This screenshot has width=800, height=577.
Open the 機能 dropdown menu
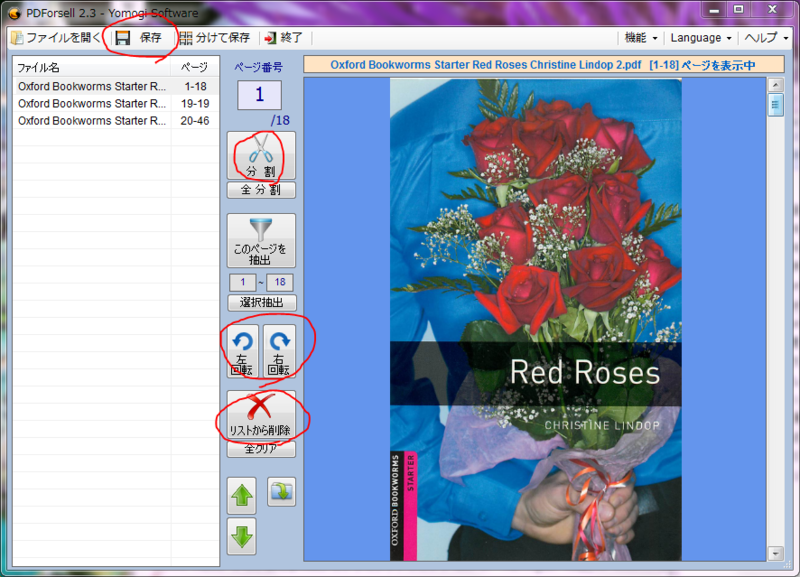click(641, 38)
